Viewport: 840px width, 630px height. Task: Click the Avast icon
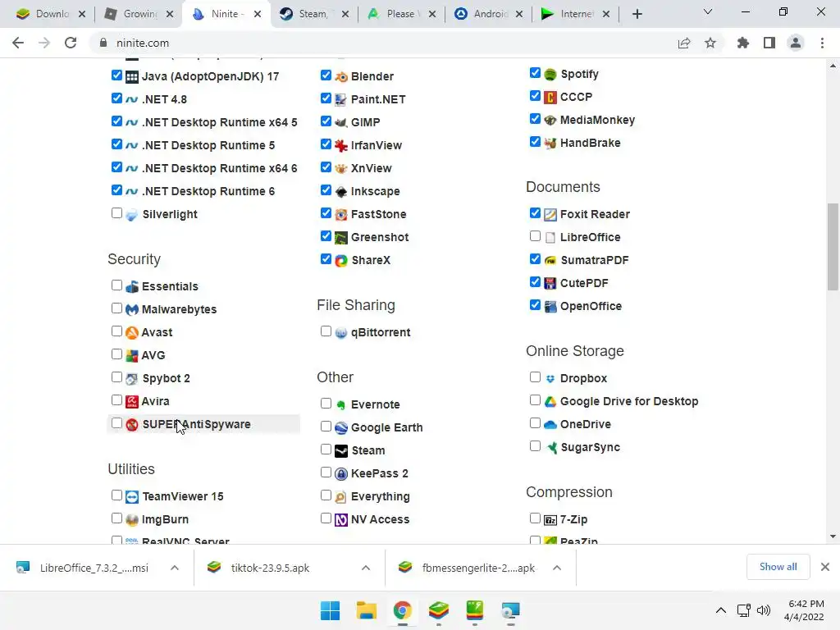(x=132, y=333)
